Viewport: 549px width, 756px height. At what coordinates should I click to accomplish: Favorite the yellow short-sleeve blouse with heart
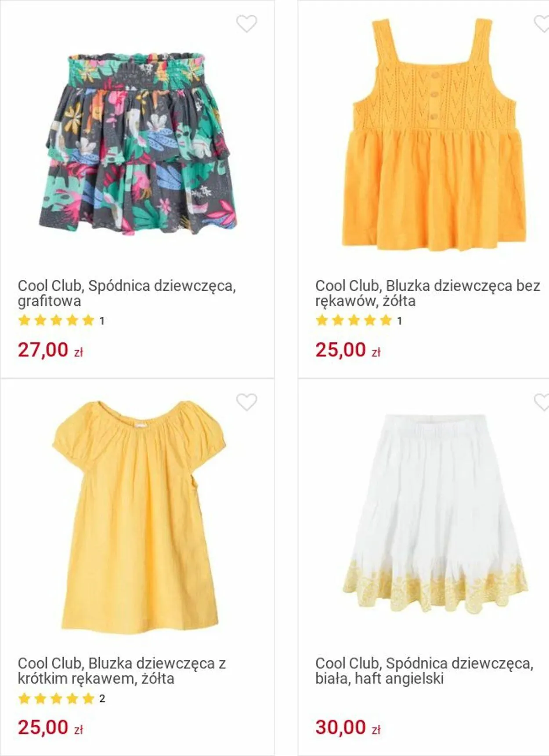246,402
